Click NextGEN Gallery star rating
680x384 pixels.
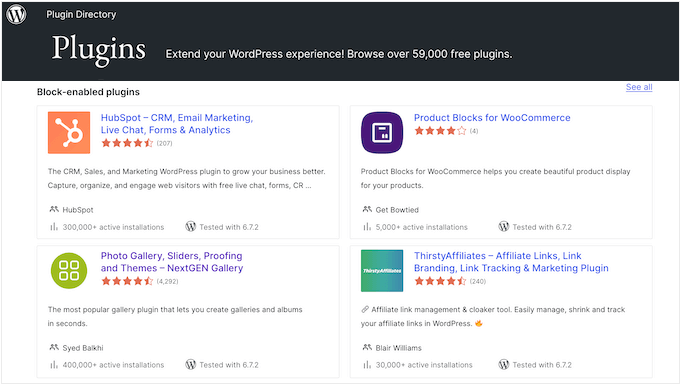(127, 281)
